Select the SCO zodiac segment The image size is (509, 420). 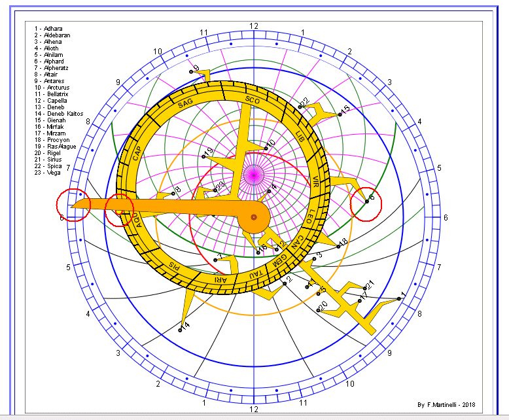pyautogui.click(x=253, y=99)
